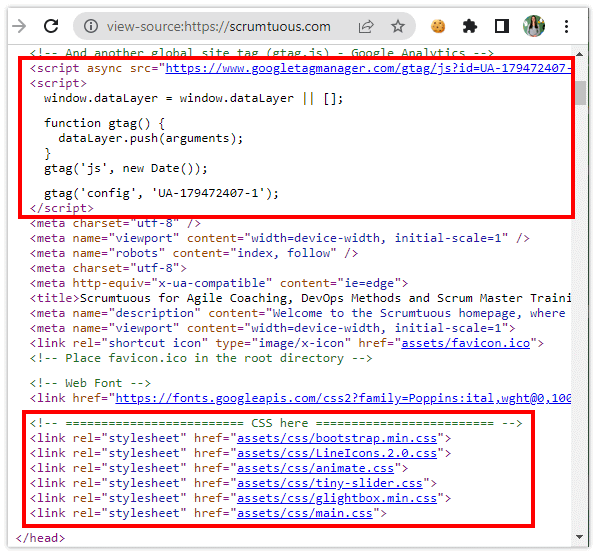
Task: Open the cookie extension icon
Action: (438, 26)
